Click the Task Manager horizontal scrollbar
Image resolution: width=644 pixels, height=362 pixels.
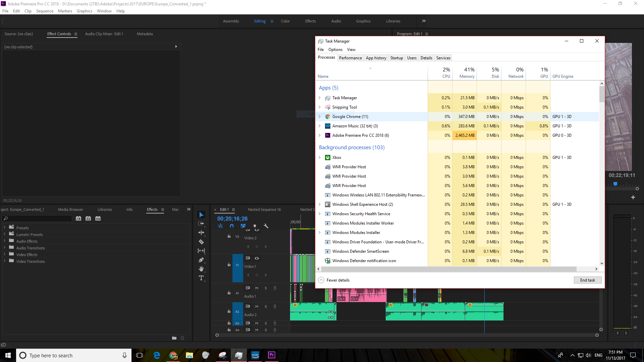(449, 269)
